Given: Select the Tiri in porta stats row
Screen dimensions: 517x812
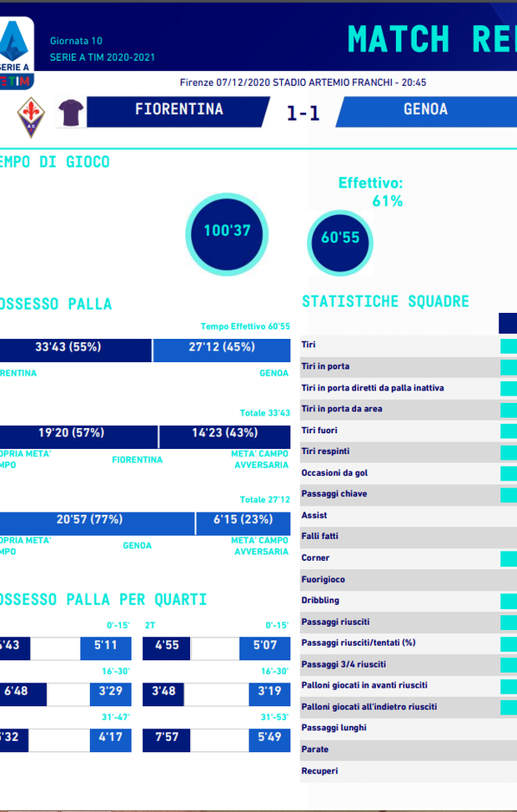Looking at the screenshot, I should tap(400, 366).
